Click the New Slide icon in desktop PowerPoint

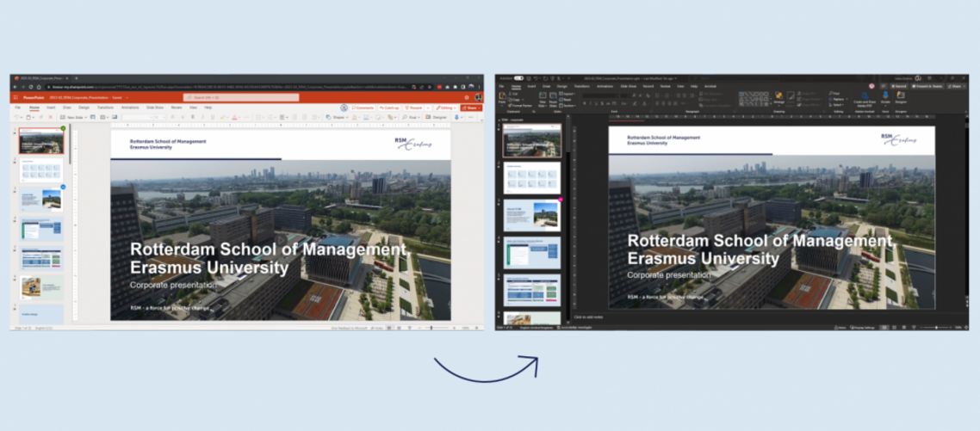click(x=543, y=95)
